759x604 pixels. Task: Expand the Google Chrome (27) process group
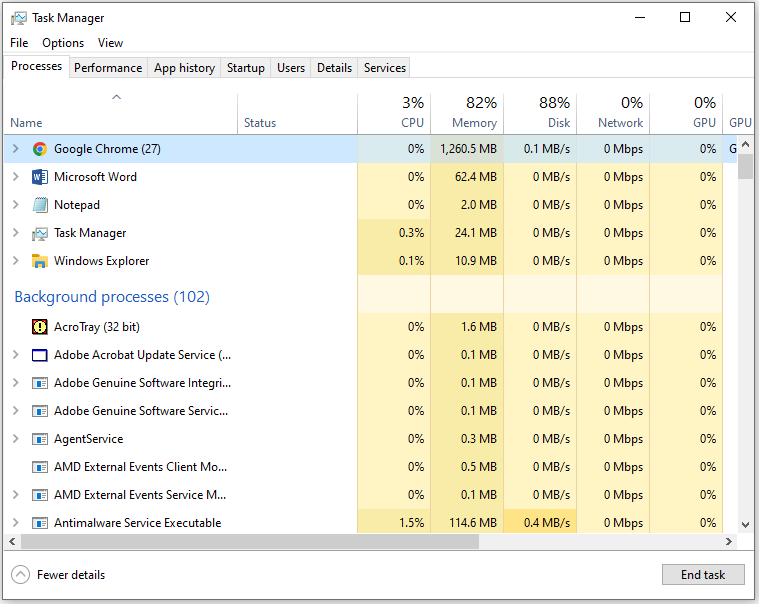(15, 149)
